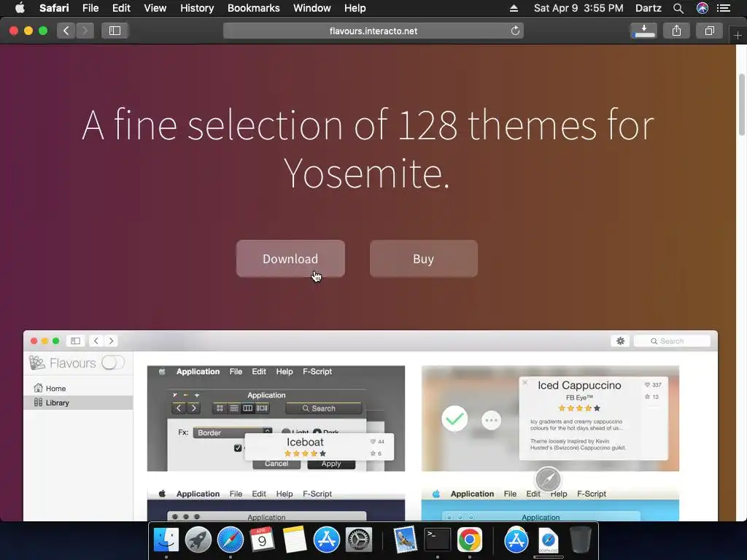
Task: Open Trash in the Dock
Action: coord(580,540)
